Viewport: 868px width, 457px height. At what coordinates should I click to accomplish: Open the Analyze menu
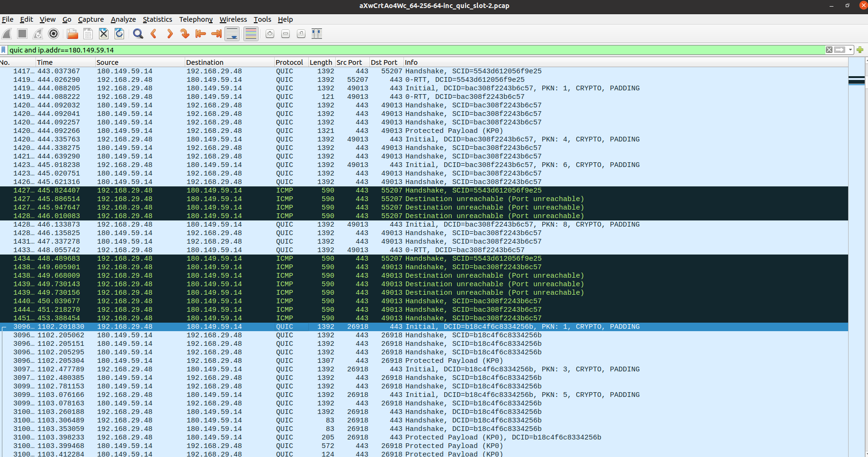(123, 19)
